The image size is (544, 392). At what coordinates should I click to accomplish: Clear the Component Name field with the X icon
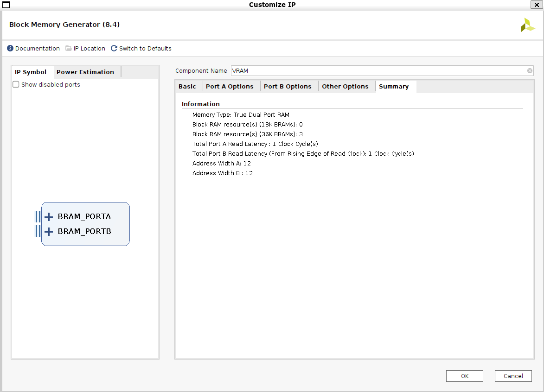click(x=530, y=71)
